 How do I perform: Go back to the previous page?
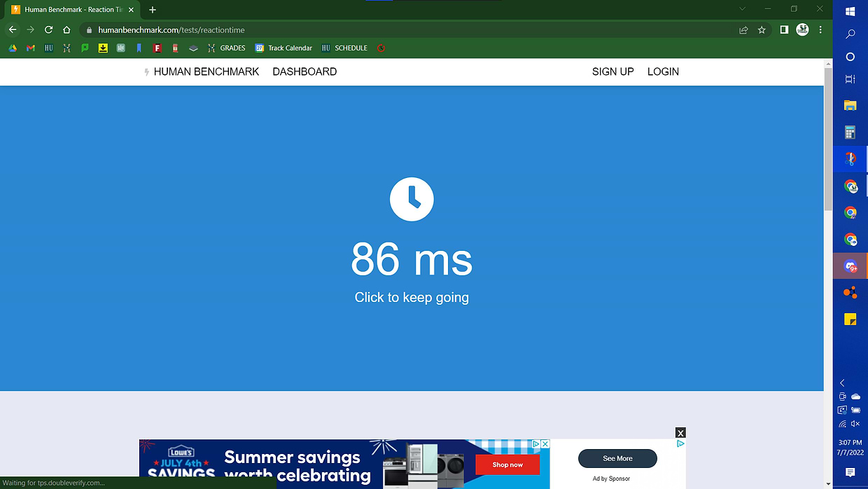point(13,30)
